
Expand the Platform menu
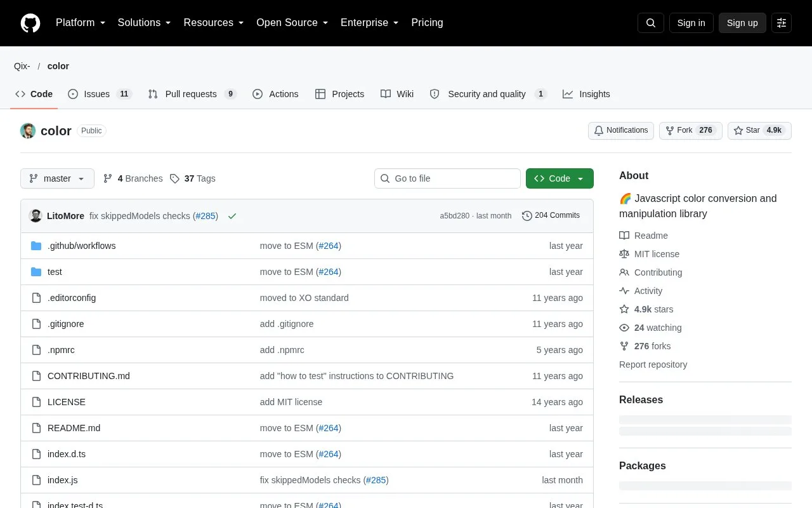(x=81, y=23)
